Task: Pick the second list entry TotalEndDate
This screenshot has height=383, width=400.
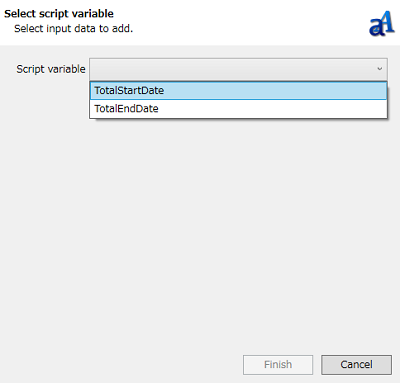Action: tap(238, 109)
